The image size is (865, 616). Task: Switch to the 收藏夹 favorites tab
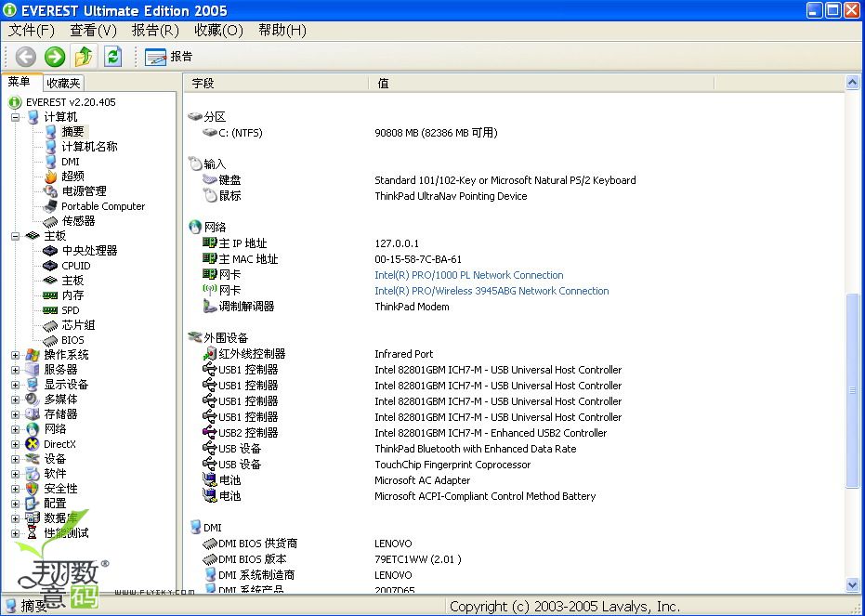(x=63, y=84)
